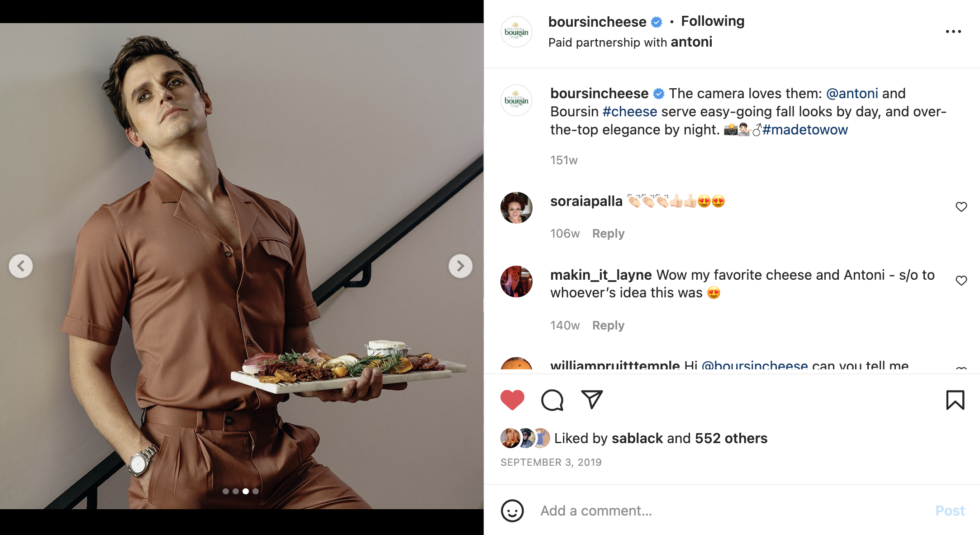Save the post with the bookmark icon
This screenshot has width=980, height=535.
(955, 400)
